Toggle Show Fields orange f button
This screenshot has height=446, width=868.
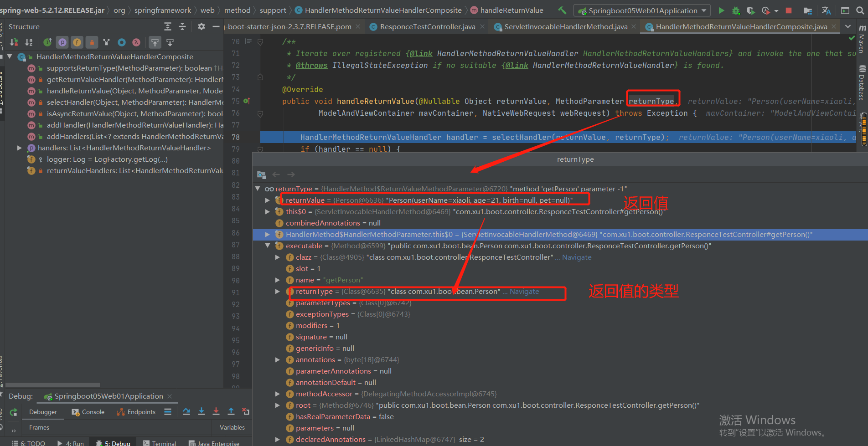tap(77, 42)
